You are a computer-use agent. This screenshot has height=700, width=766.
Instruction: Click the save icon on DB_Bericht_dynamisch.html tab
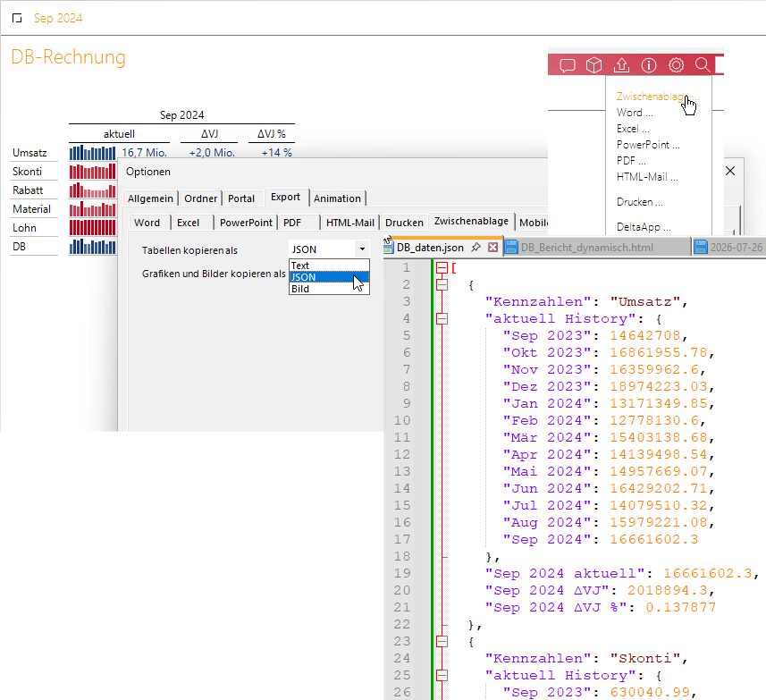point(511,247)
